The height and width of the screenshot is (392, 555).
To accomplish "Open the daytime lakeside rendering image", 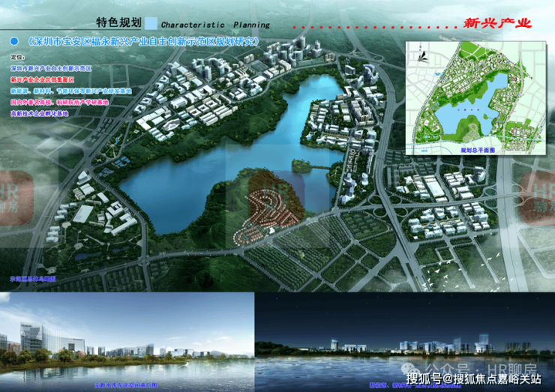I will click(x=127, y=342).
